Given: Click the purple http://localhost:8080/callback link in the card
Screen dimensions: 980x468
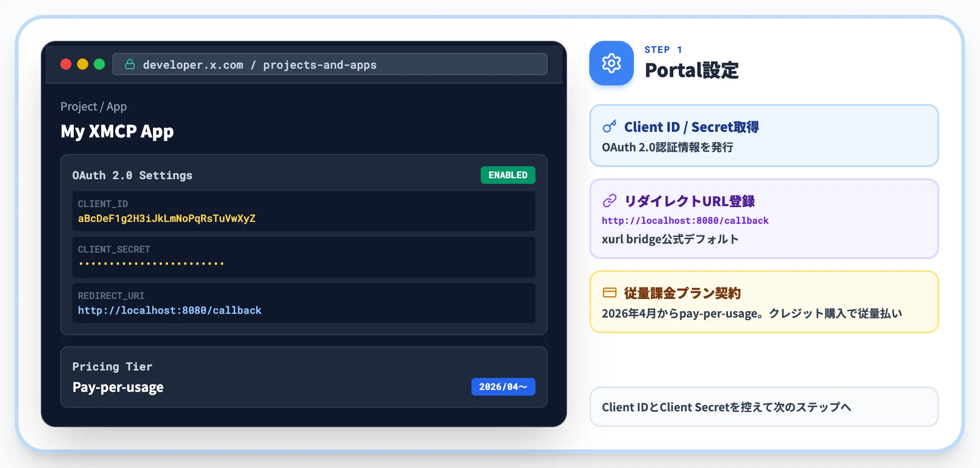Looking at the screenshot, I should pos(685,221).
